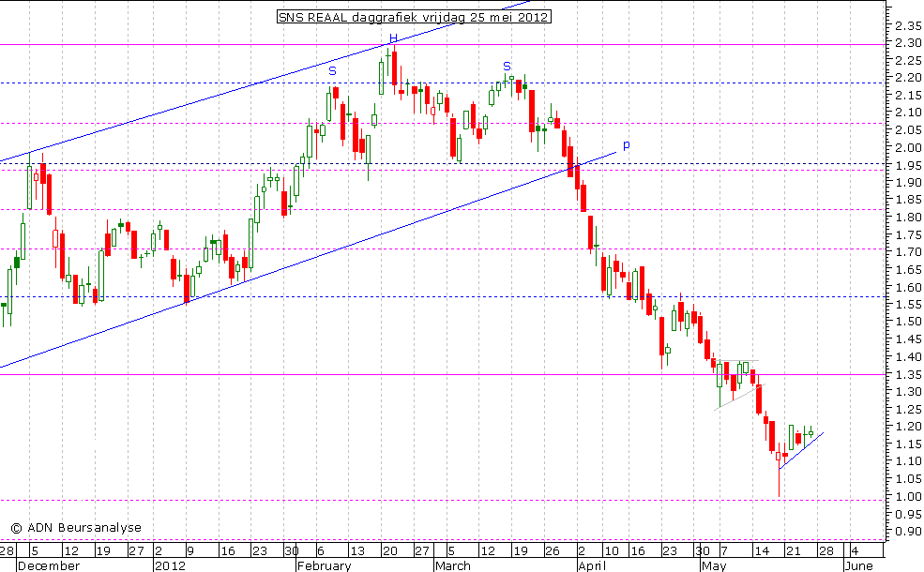Select the March month label
Screen dimensions: 924x572
[452, 565]
